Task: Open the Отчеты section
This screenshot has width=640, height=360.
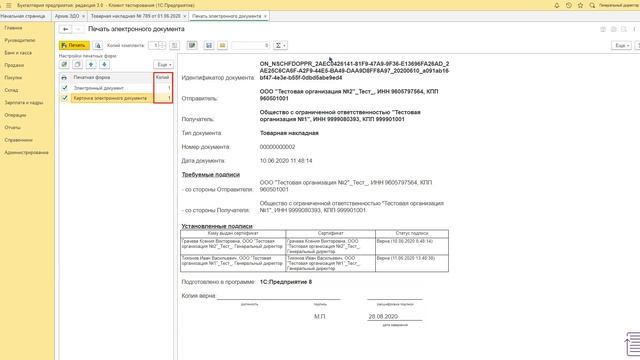Action: (x=13, y=127)
